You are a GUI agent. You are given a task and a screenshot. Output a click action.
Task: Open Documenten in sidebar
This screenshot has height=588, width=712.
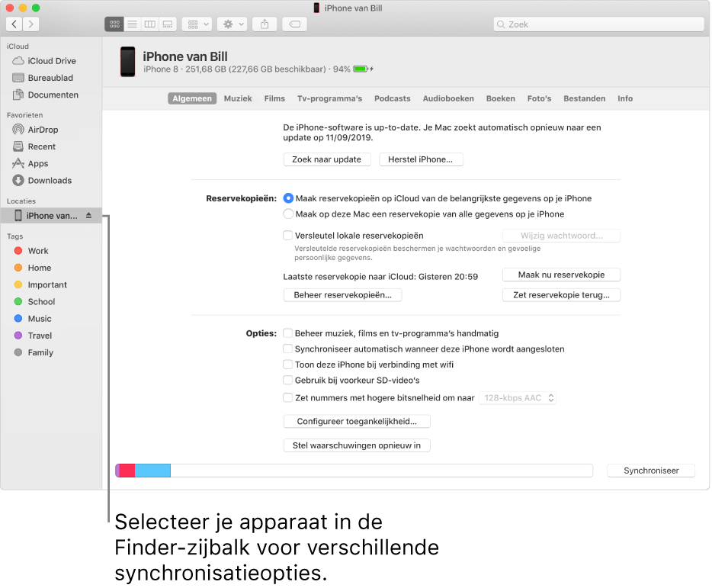point(46,95)
